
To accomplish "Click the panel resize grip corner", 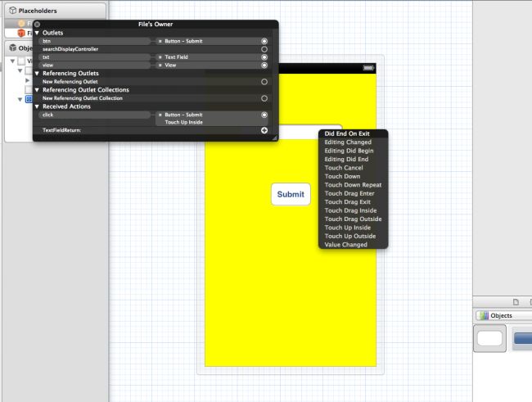I will tap(275, 138).
